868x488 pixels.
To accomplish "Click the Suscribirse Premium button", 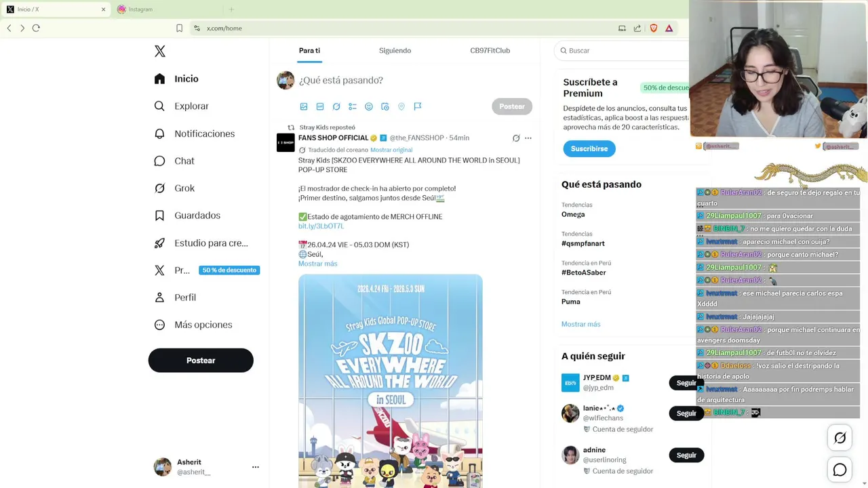I will pos(589,148).
